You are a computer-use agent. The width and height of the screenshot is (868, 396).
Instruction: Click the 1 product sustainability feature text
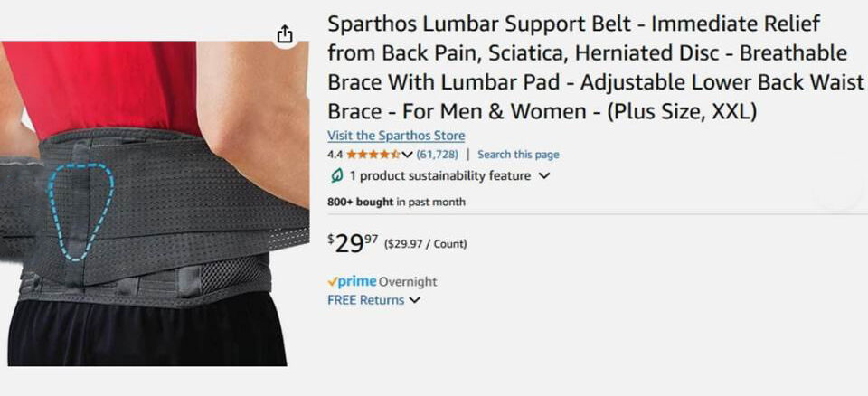pyautogui.click(x=440, y=176)
